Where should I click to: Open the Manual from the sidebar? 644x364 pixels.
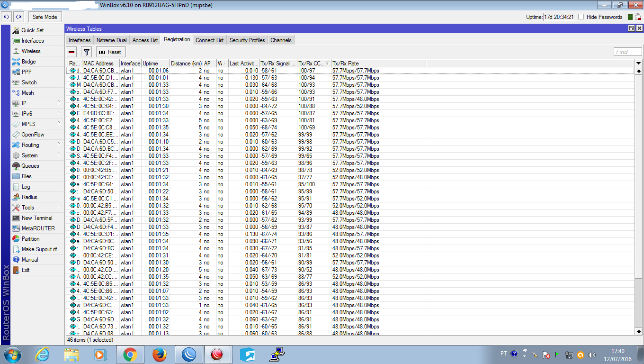click(30, 260)
